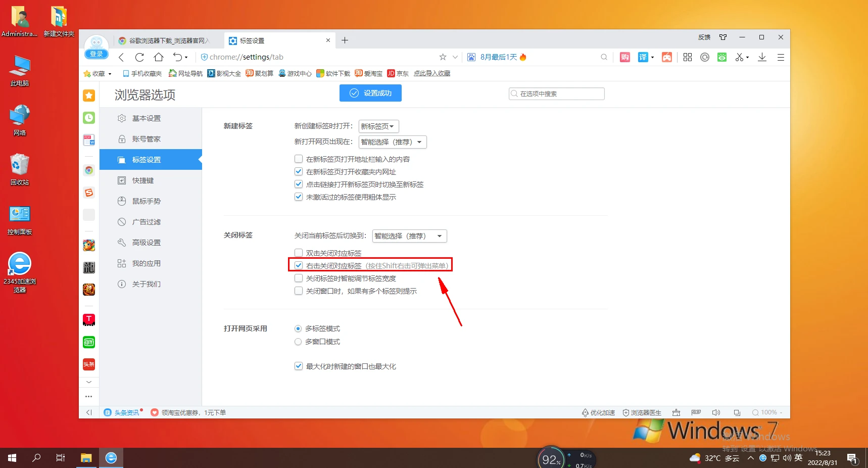
Task: Collapse sidebar with bottom-left arrow icon
Action: point(89,412)
